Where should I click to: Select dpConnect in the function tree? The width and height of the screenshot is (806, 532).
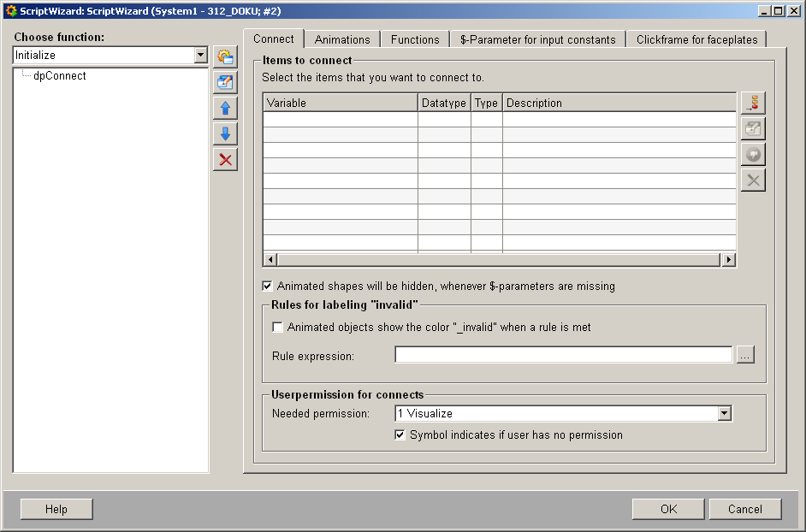pyautogui.click(x=59, y=76)
